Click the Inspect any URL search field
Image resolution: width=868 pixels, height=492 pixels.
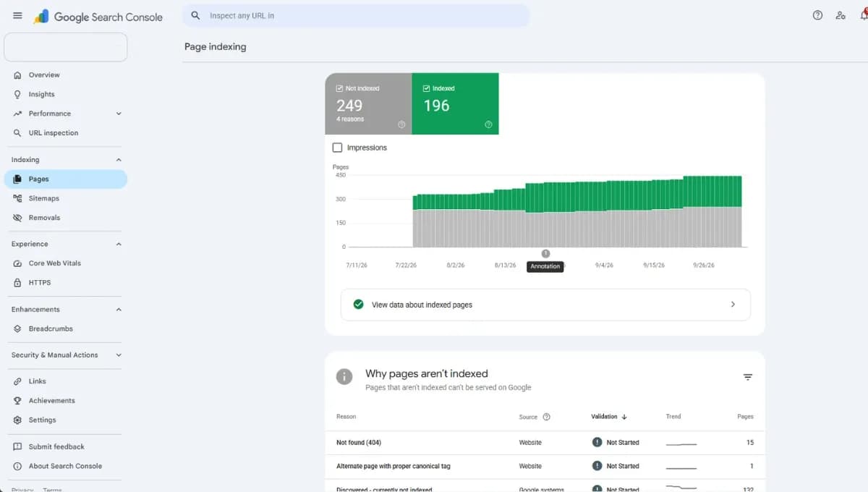click(356, 15)
